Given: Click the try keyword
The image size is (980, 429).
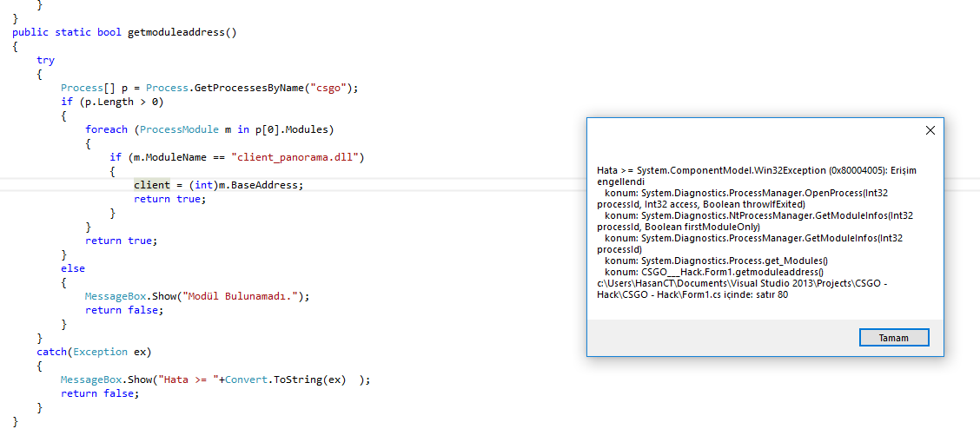Looking at the screenshot, I should 46,60.
